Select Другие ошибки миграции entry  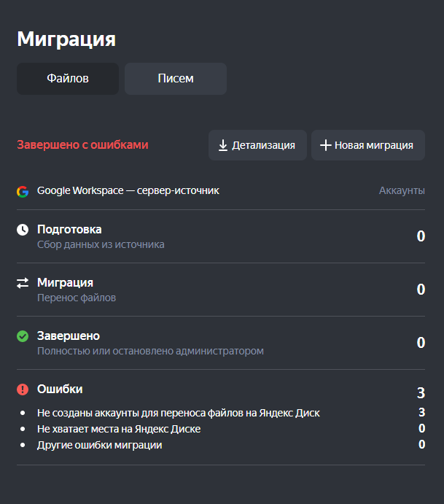tap(100, 445)
